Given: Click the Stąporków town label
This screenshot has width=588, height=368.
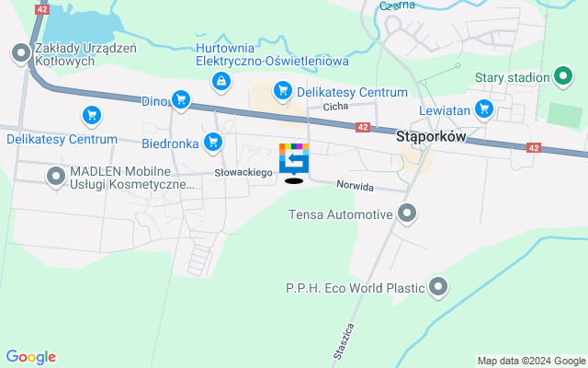Looking at the screenshot, I should tap(431, 136).
